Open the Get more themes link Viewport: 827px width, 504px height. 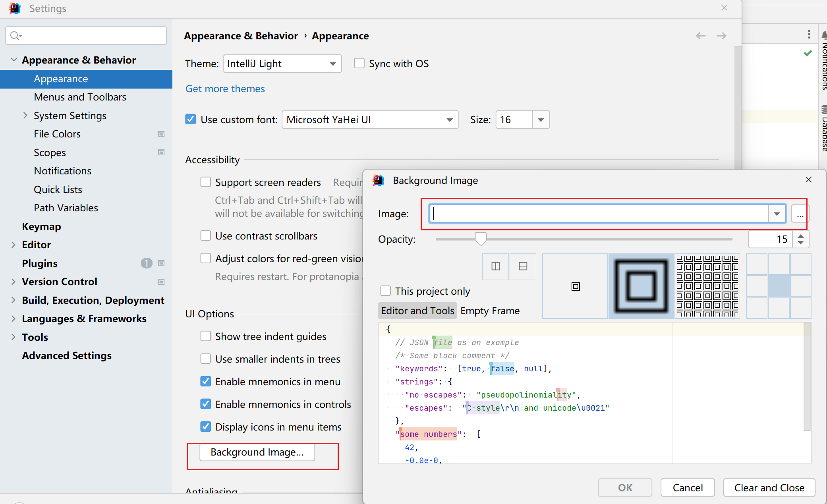225,89
